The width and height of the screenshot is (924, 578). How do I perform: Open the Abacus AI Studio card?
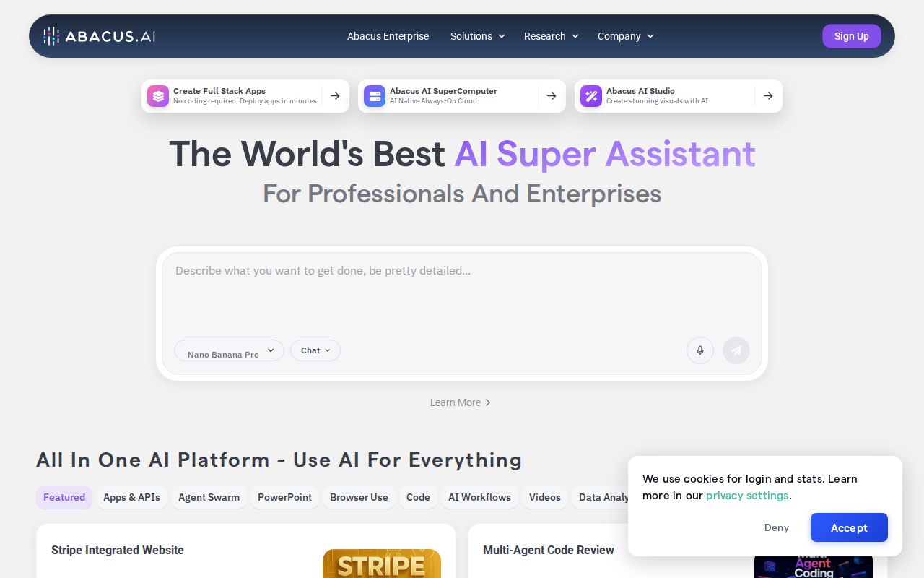[679, 96]
